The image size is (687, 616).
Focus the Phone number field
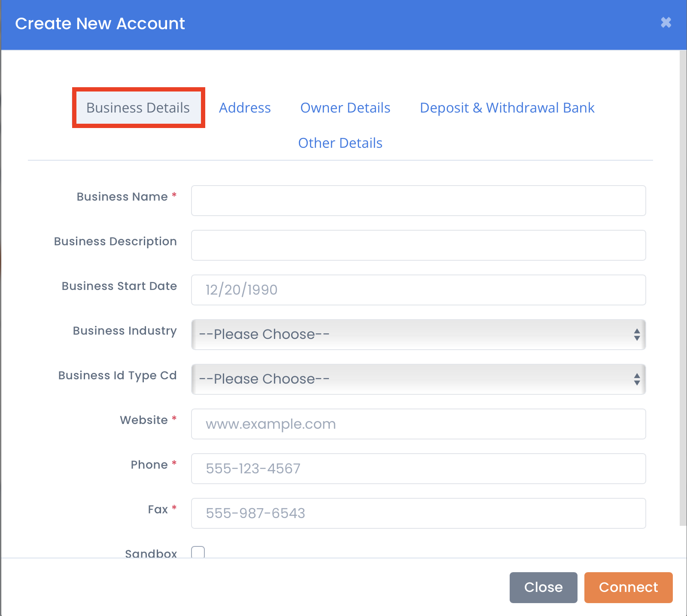point(419,469)
